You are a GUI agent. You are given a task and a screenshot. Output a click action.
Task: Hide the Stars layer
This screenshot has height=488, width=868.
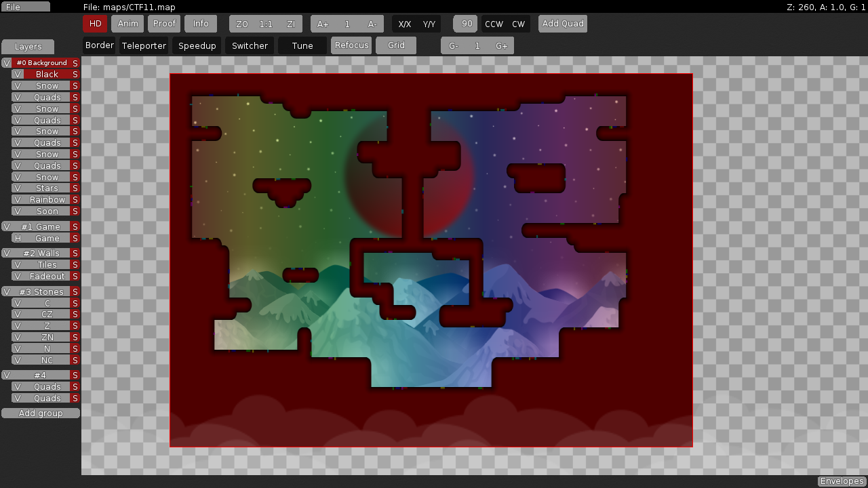click(18, 188)
